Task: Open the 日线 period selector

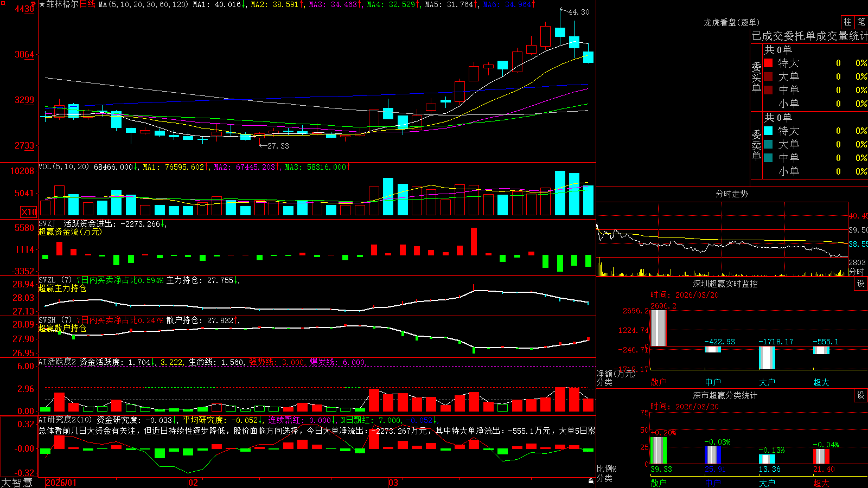Action: tap(87, 4)
